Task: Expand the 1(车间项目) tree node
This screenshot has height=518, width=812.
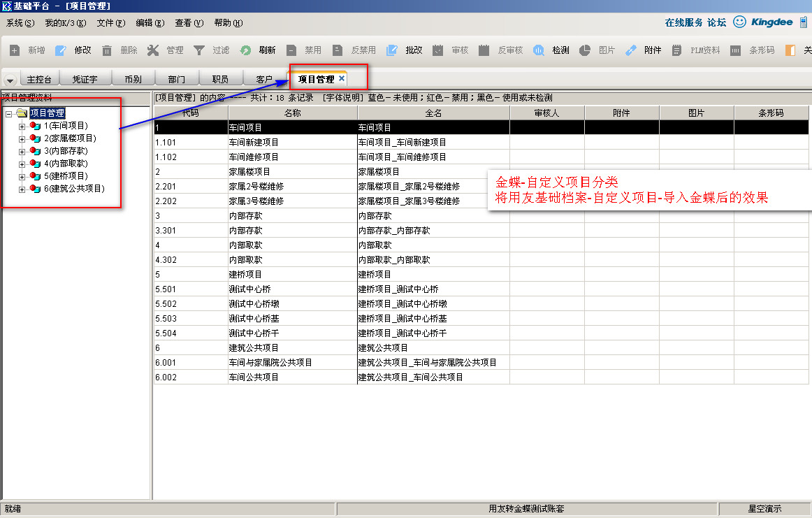Action: tap(22, 126)
